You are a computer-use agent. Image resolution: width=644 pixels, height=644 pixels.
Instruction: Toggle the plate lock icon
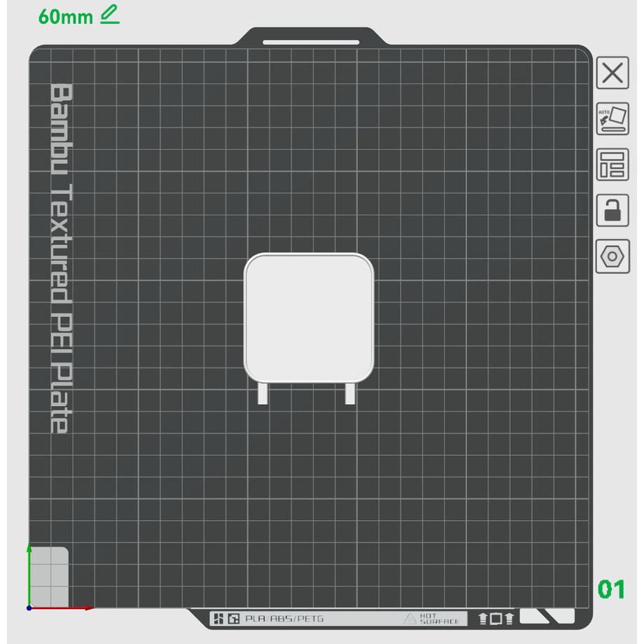612,210
